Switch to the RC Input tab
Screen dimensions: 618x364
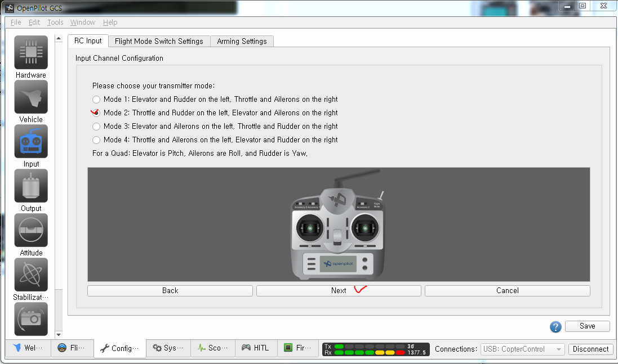tap(88, 41)
